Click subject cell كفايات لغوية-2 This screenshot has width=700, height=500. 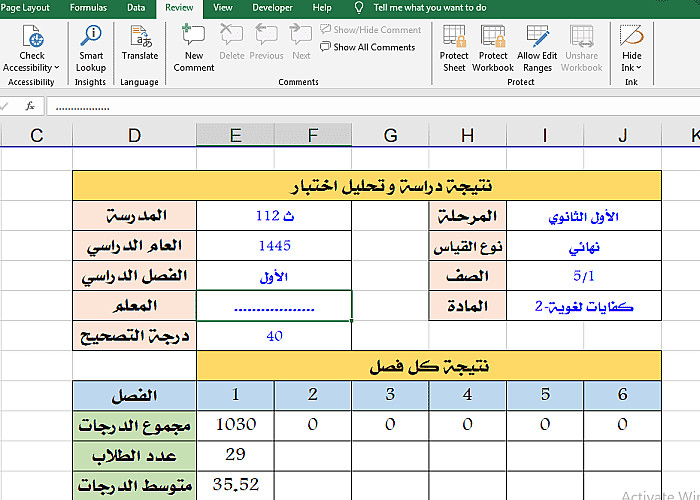pos(584,306)
